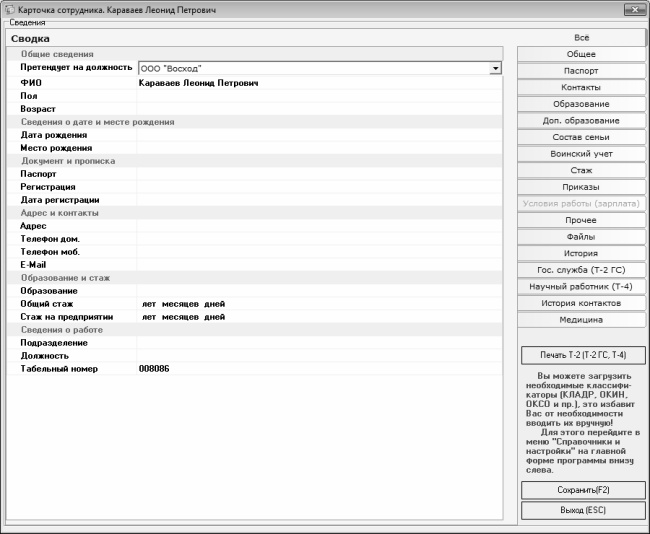Viewport: 650px width, 534px height.
Task: Expand the Претендует на должность dropdown arrow
Action: point(494,68)
